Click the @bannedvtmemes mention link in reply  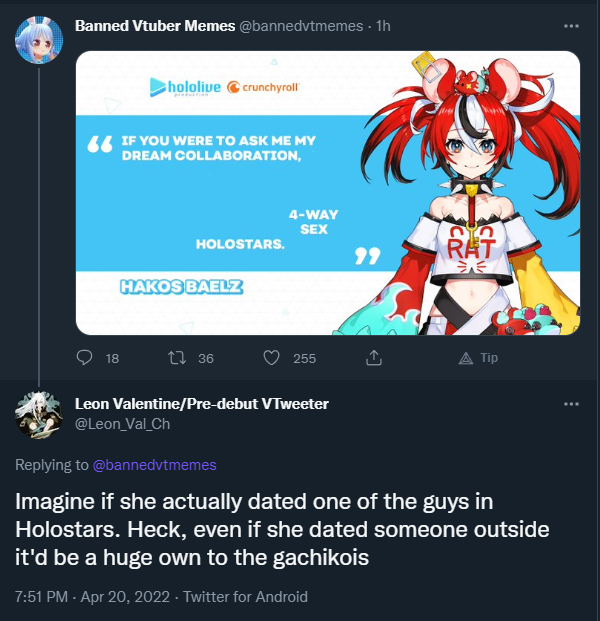pos(154,465)
